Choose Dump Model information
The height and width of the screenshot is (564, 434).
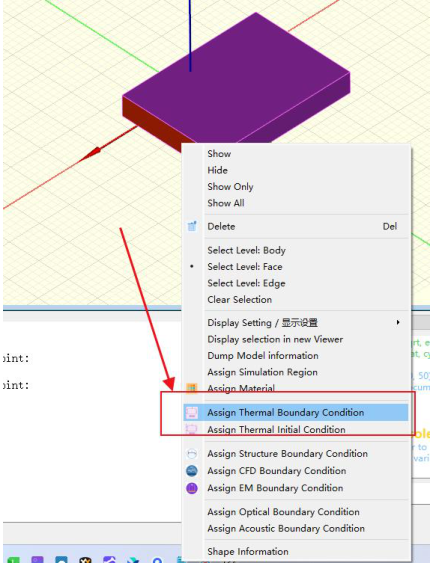pos(296,356)
